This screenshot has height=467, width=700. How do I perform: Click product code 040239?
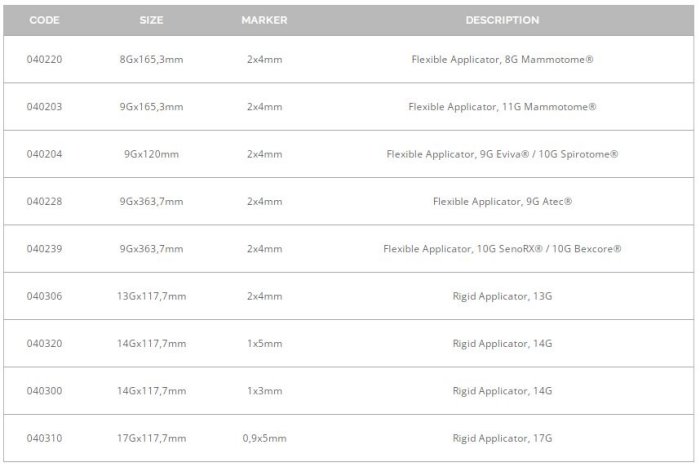point(44,249)
